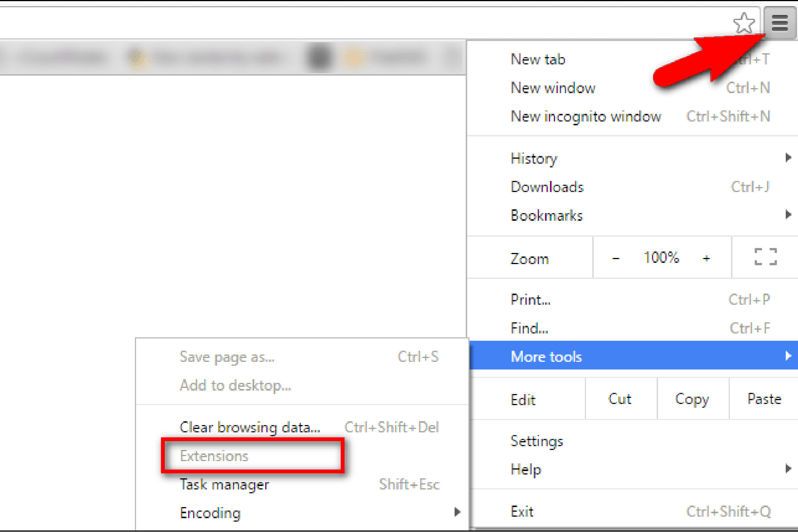798x532 pixels.
Task: Open Downloads from the menu
Action: point(633,187)
